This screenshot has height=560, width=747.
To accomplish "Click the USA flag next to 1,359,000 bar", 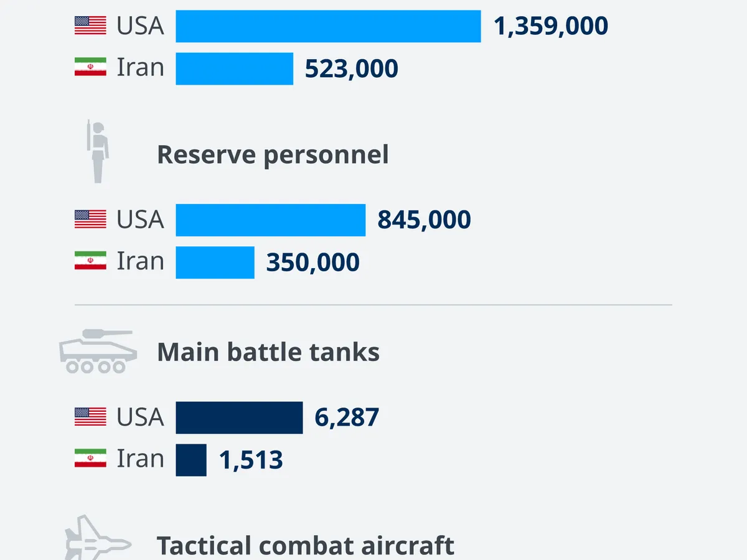I will (90, 26).
